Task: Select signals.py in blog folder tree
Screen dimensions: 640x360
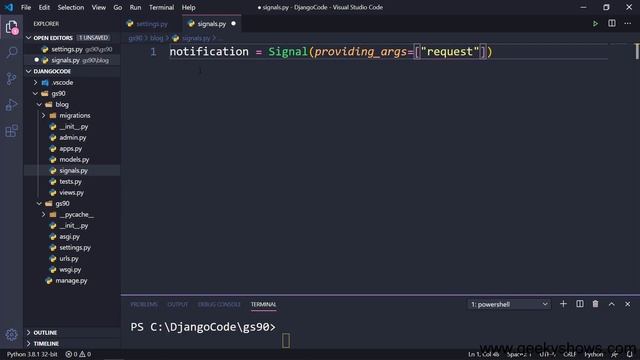Action: point(72,171)
